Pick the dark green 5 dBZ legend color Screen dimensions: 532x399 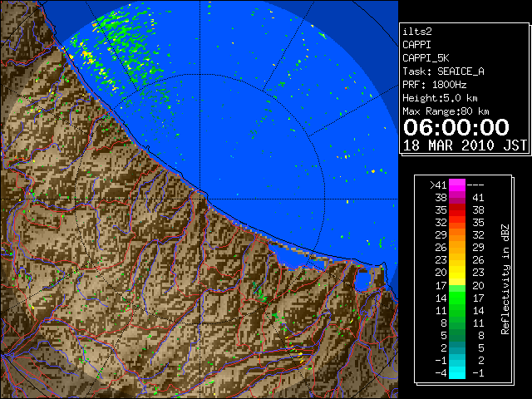click(x=457, y=335)
